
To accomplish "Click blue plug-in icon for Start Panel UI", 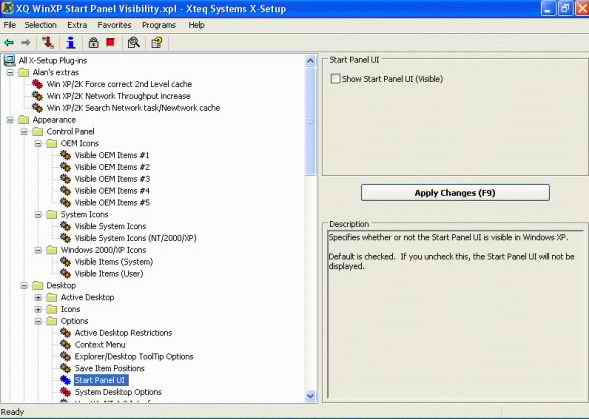I will (x=65, y=380).
